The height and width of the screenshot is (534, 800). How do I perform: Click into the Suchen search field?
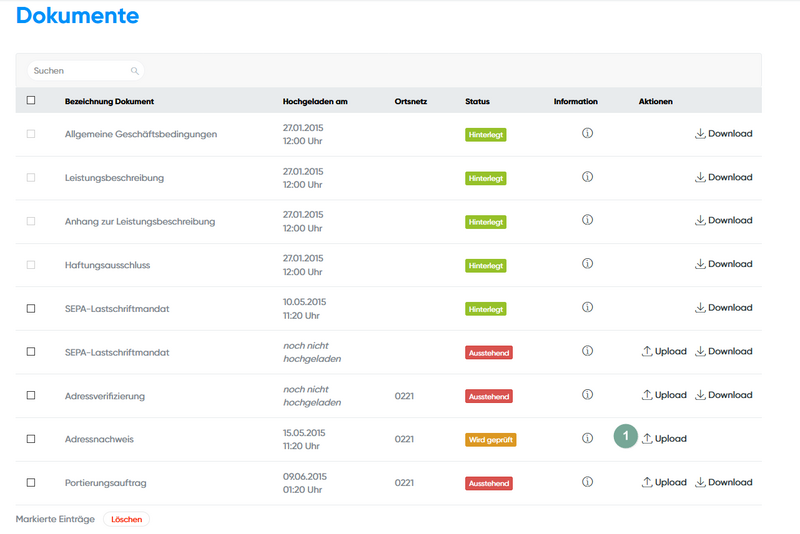click(x=80, y=71)
